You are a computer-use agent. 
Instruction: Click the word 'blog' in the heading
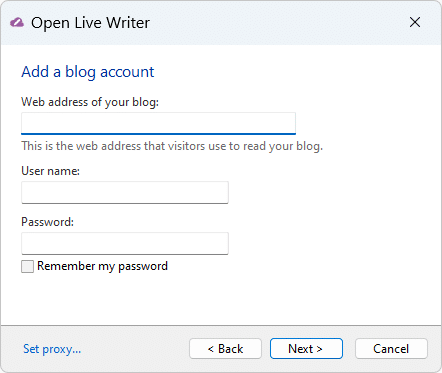tap(80, 72)
